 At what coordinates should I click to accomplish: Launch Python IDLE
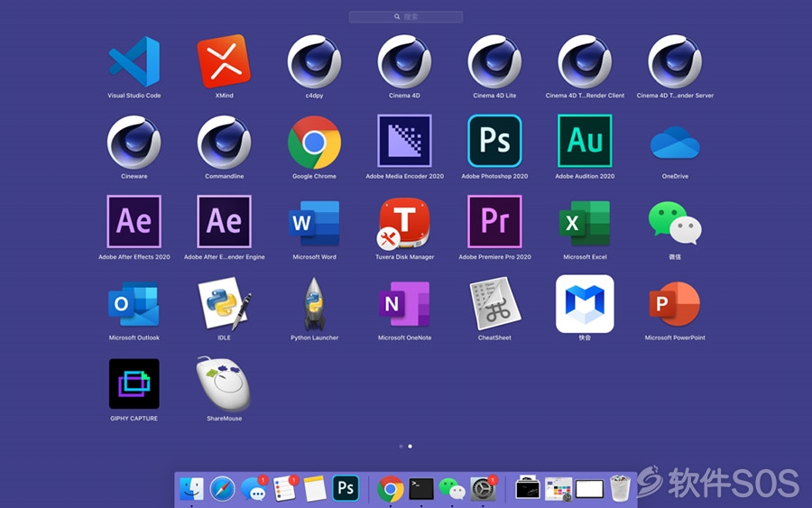pos(225,304)
